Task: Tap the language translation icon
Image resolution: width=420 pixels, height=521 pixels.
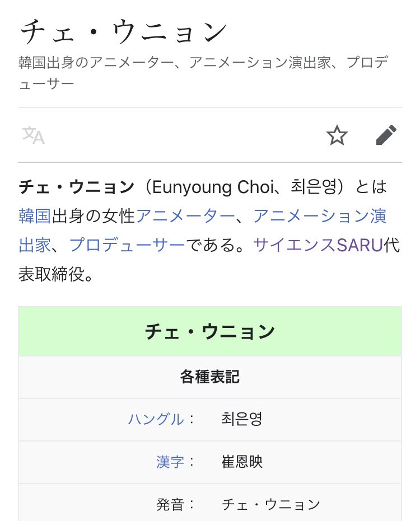Action: (x=33, y=135)
